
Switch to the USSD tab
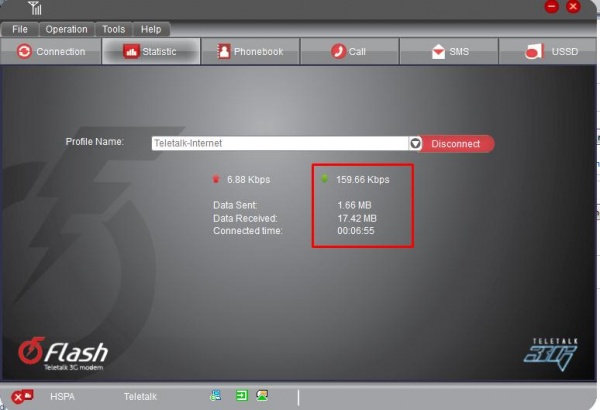[x=548, y=51]
